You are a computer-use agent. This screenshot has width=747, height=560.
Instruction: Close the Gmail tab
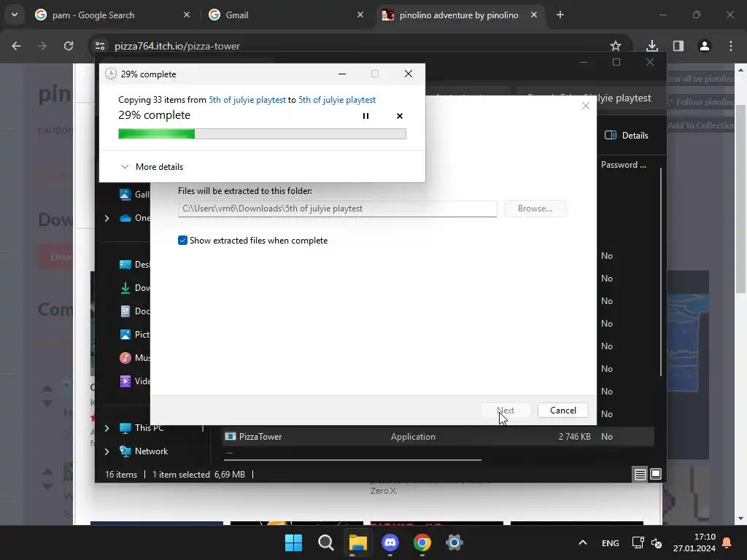pyautogui.click(x=360, y=15)
